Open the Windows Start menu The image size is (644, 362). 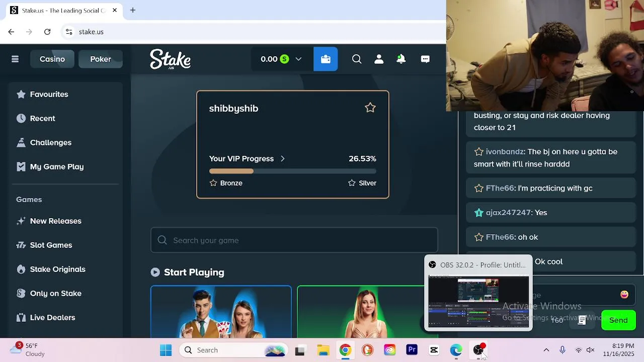point(166,350)
